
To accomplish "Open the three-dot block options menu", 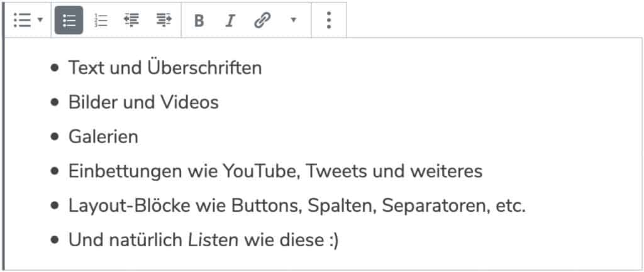I will tap(328, 20).
